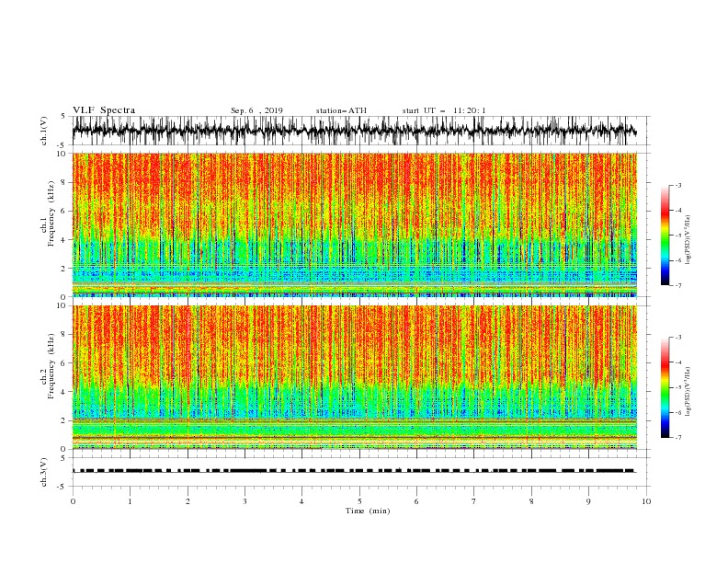
Task: Click the color scale bar beside ch.1 spectrogram
Action: click(665, 236)
